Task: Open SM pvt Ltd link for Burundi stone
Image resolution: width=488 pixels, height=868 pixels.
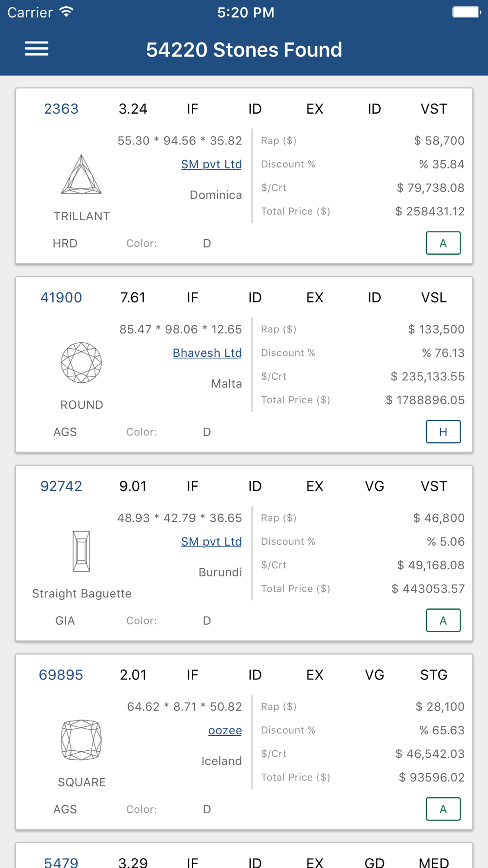Action: point(211,542)
